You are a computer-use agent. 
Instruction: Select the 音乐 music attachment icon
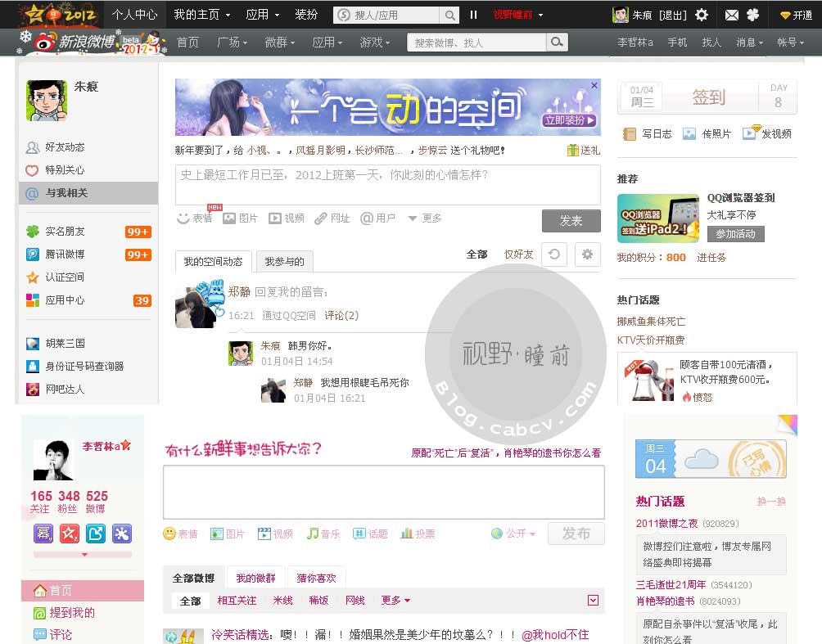point(323,534)
